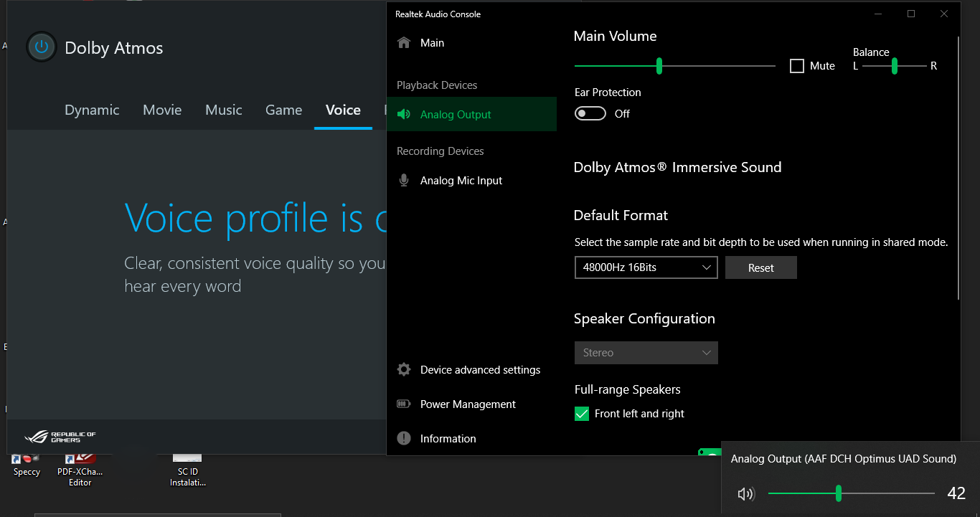Check the Mute checkbox
980x517 pixels.
point(796,66)
